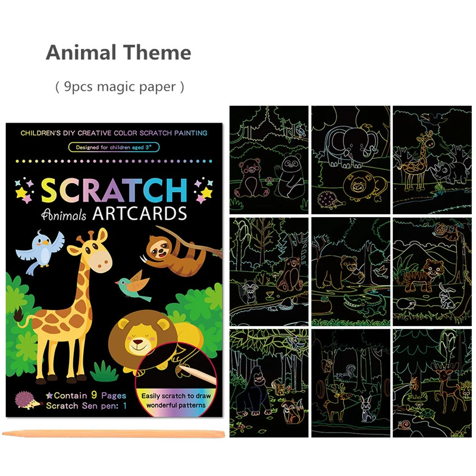Screen dimensions: 476x476
Task: Click the blue bird with spread wings
Action: (x=40, y=251)
